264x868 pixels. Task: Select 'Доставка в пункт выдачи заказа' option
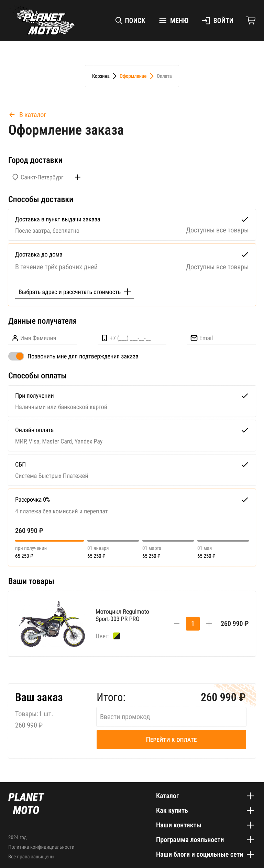tap(132, 224)
